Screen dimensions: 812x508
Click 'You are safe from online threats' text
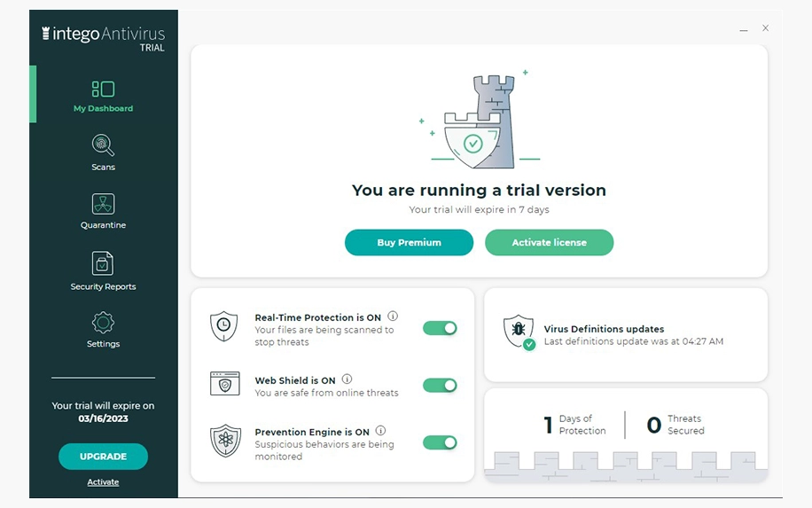[x=326, y=393]
